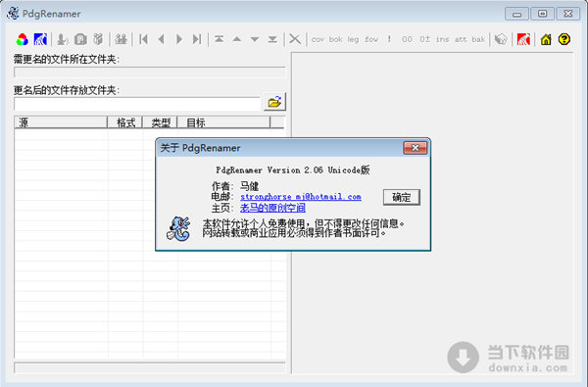The image size is (588, 387).
Task: Click the seahorse logo in About dialog
Action: tap(178, 228)
